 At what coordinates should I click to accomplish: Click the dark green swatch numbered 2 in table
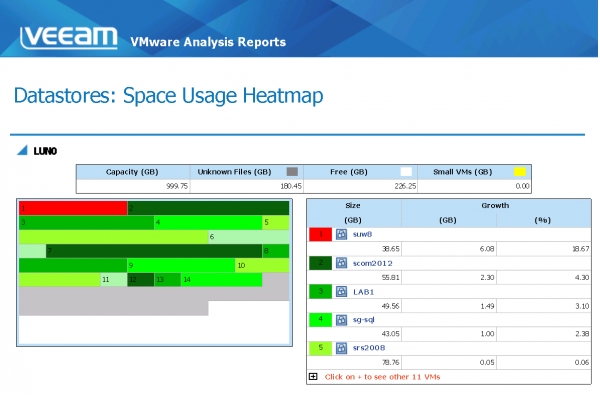(320, 263)
